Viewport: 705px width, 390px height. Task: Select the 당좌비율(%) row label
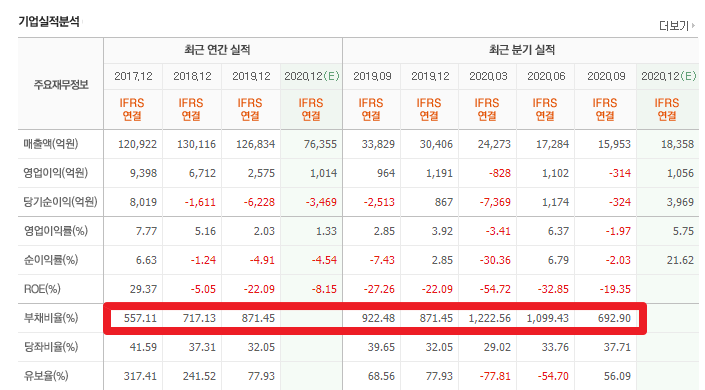pyautogui.click(x=51, y=347)
